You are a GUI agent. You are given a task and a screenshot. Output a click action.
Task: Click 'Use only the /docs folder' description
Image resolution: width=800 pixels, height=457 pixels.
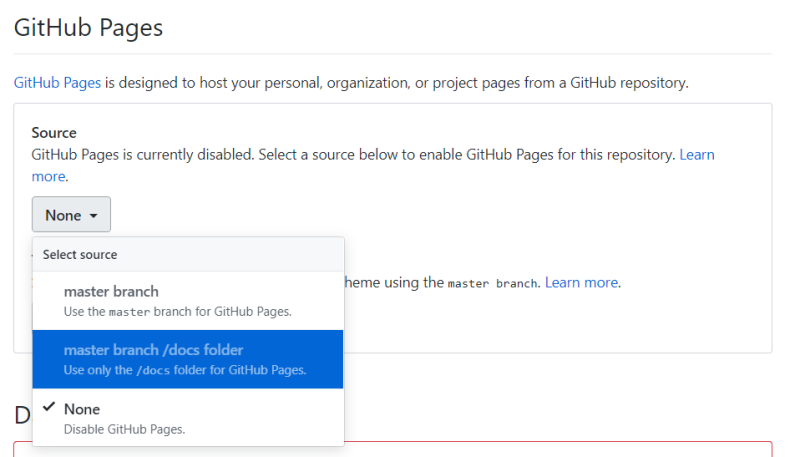pos(185,370)
